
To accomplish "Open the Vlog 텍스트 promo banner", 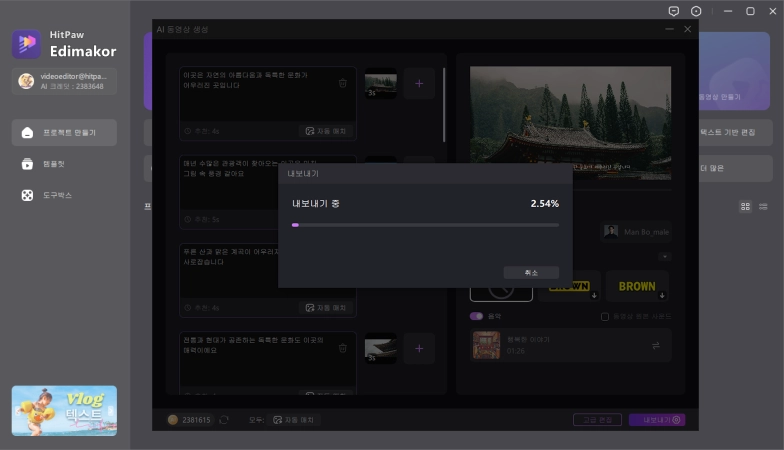I will 64,410.
